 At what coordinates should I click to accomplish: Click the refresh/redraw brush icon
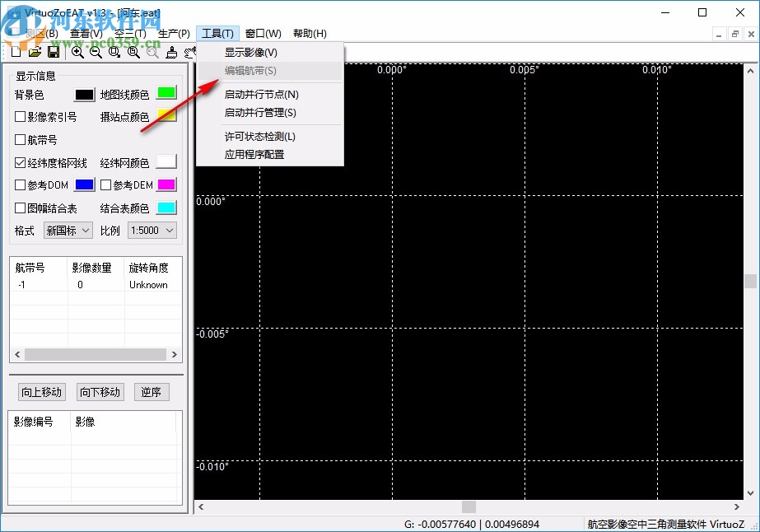click(x=172, y=52)
